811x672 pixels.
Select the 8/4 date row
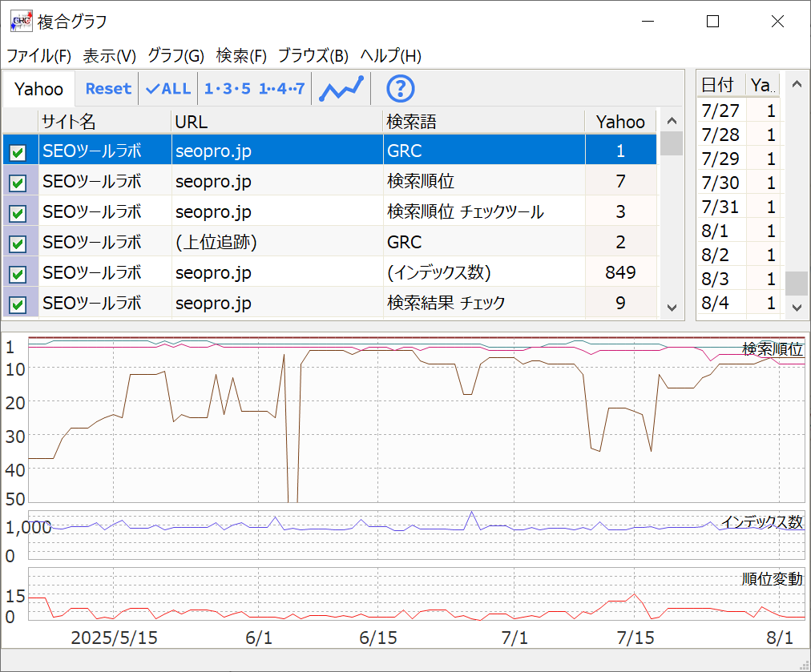click(739, 303)
